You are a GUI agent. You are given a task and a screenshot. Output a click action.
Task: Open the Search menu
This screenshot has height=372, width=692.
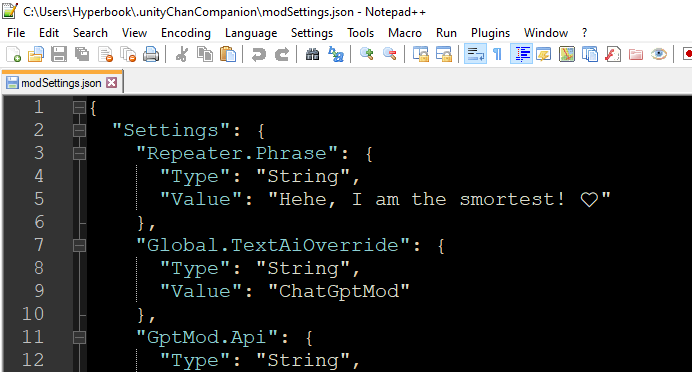[90, 33]
